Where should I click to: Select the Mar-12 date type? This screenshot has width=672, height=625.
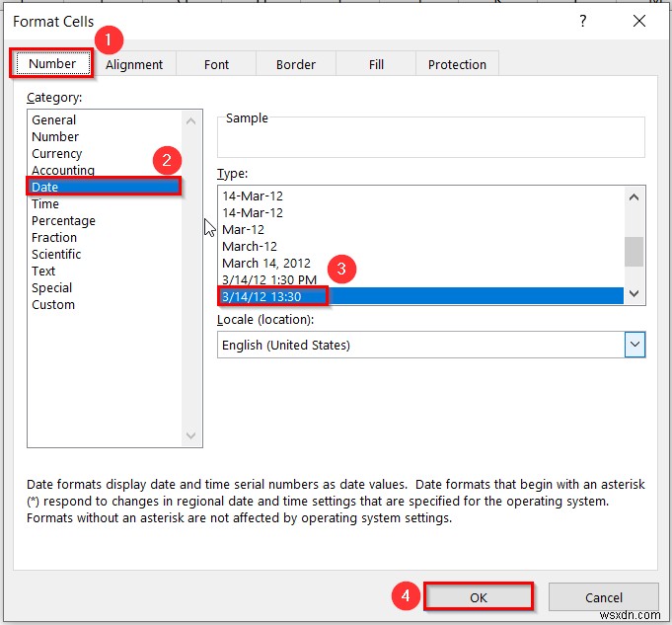point(420,229)
